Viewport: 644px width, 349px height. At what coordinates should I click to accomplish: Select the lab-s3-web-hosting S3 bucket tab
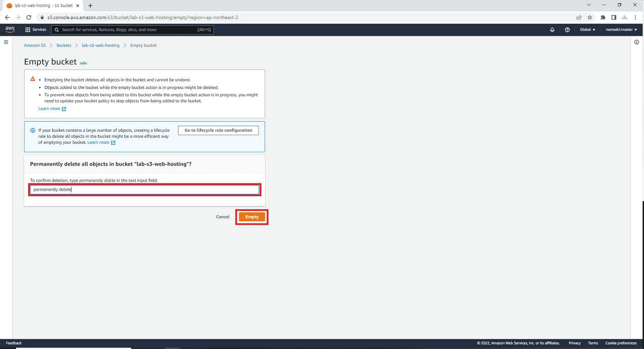click(43, 6)
